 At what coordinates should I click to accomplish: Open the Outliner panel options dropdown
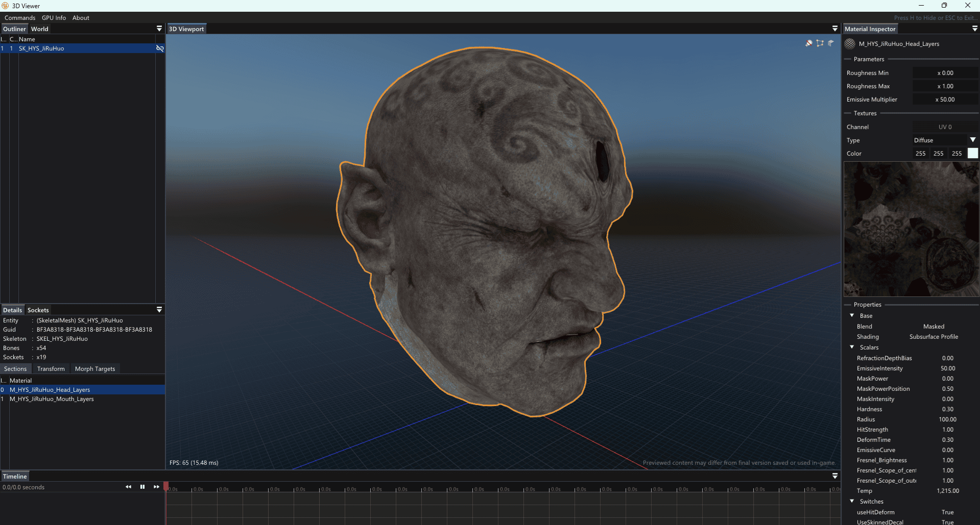pyautogui.click(x=159, y=29)
